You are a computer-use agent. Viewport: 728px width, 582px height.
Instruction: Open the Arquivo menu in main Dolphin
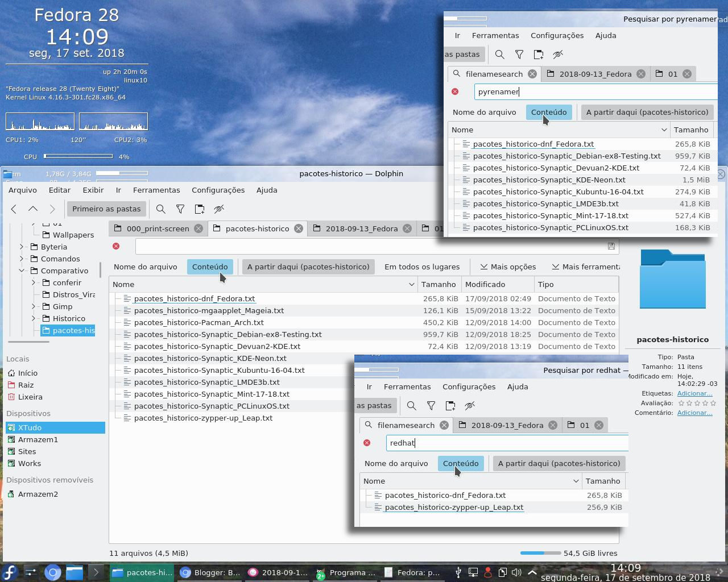point(23,190)
